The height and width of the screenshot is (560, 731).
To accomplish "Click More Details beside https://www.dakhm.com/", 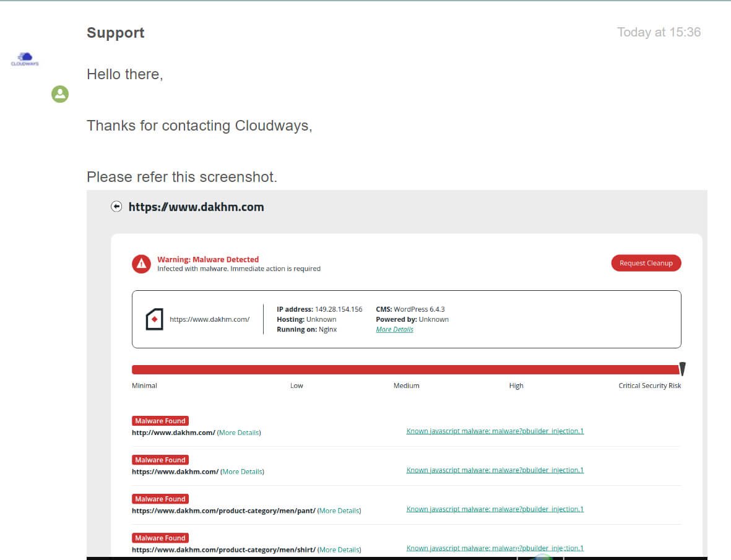I will 243,471.
